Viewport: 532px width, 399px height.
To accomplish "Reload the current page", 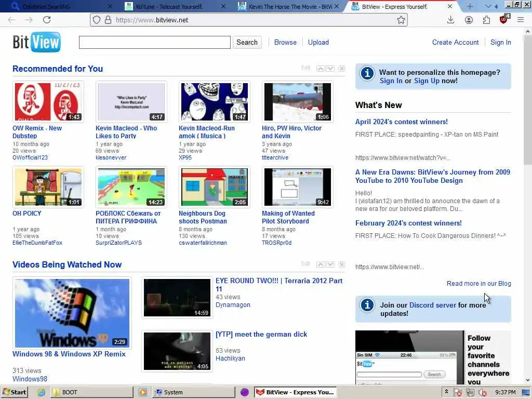I will (x=47, y=20).
